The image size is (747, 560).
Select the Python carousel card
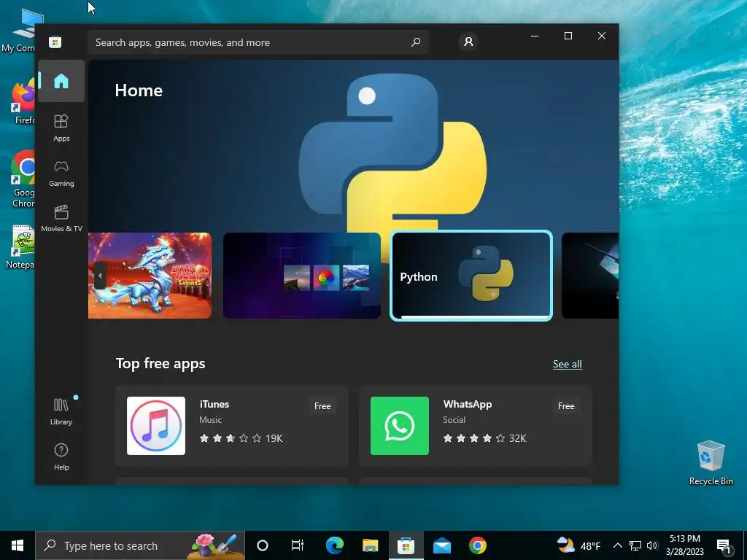coord(471,276)
